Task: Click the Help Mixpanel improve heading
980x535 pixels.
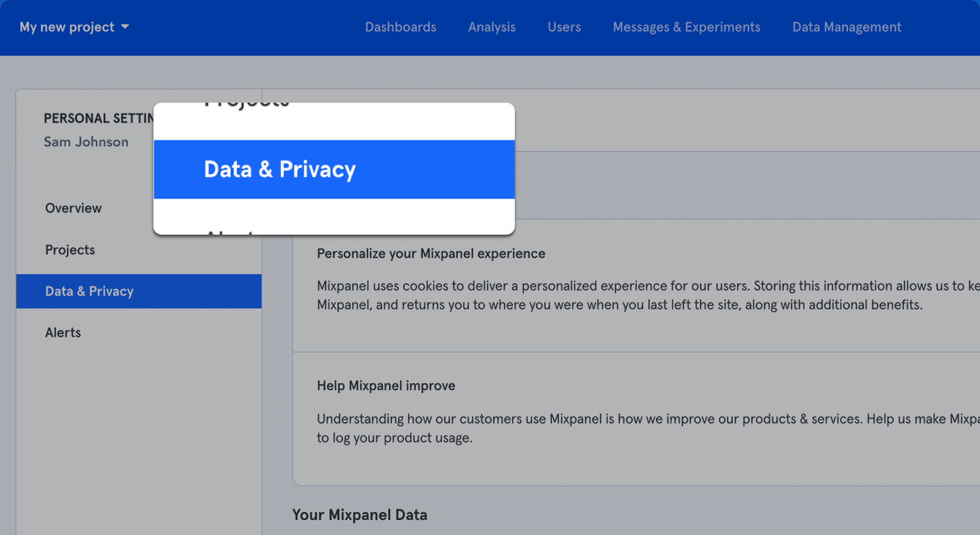Action: click(386, 386)
